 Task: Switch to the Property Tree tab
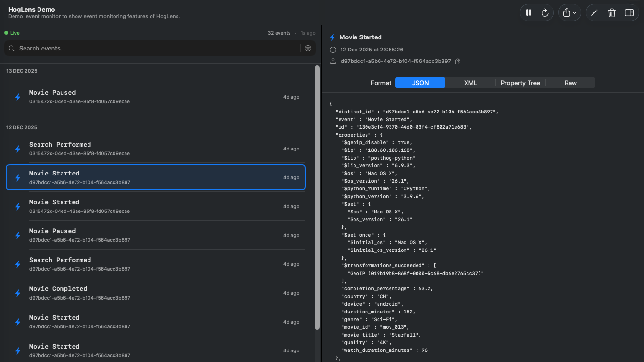tap(520, 83)
